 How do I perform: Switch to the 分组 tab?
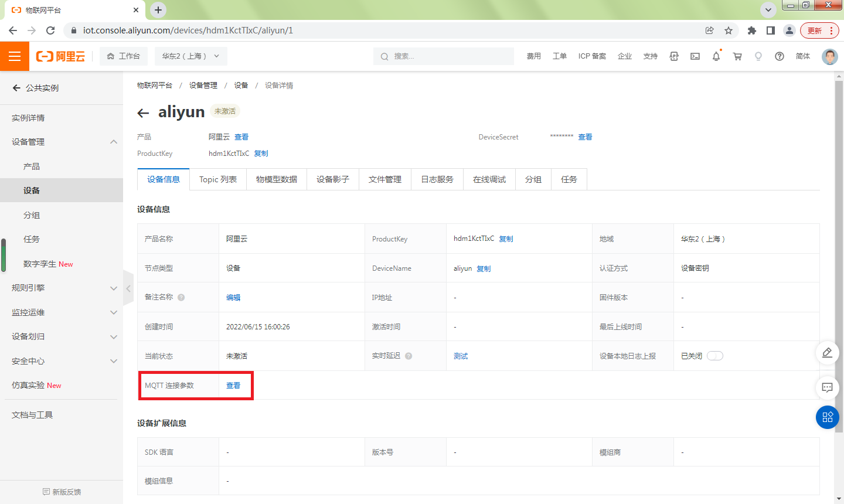(x=533, y=179)
